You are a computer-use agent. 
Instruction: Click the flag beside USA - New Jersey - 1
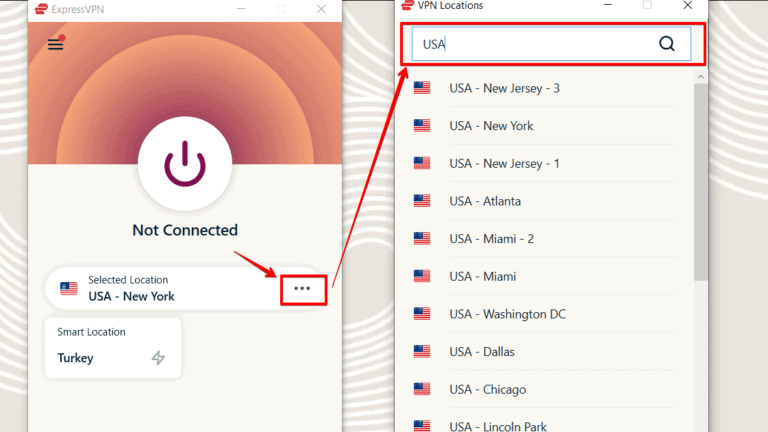coord(422,163)
